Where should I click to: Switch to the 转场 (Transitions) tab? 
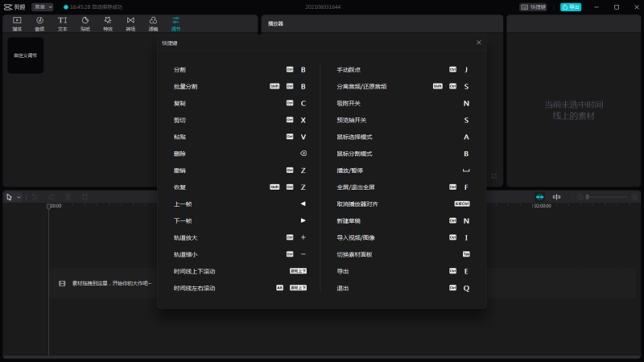click(x=130, y=23)
